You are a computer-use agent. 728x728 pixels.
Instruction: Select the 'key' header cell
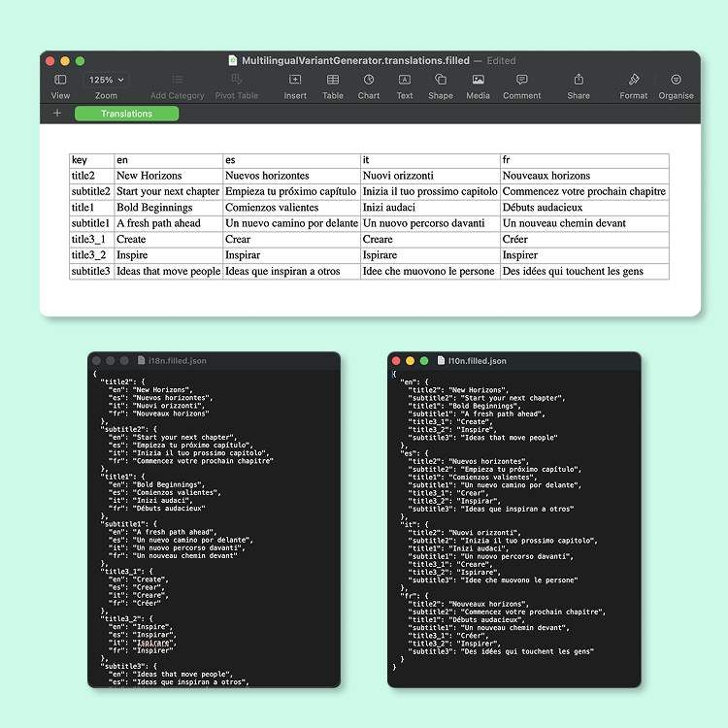pyautogui.click(x=91, y=160)
